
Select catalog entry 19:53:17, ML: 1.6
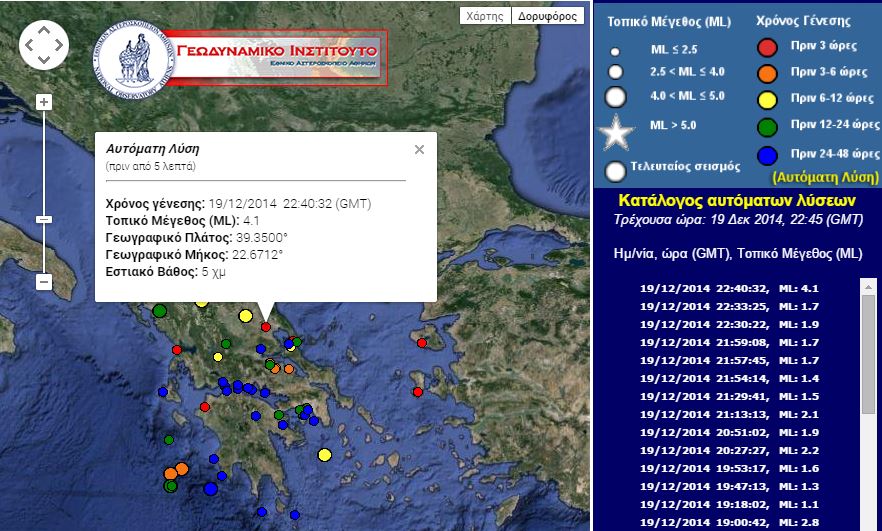tap(729, 469)
